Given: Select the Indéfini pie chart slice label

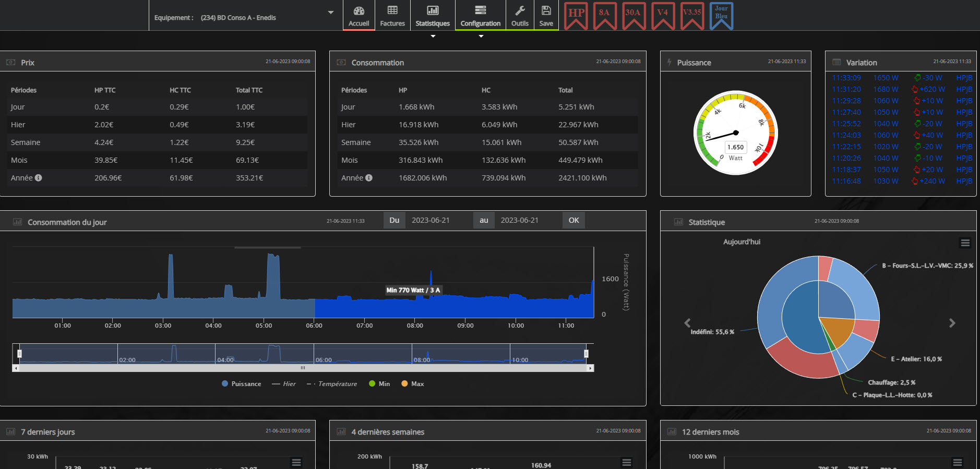Looking at the screenshot, I should tap(712, 332).
